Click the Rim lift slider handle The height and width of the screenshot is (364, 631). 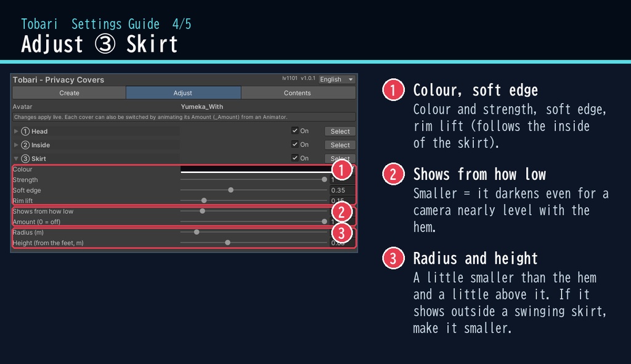[x=204, y=200]
